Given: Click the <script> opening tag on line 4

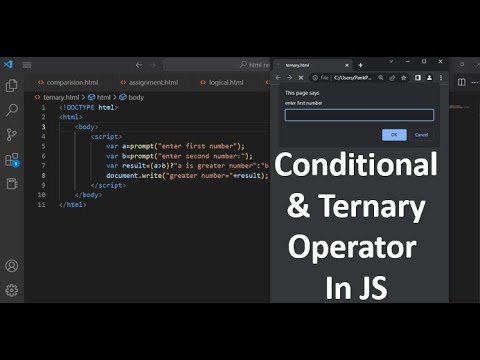Looking at the screenshot, I should 106,136.
